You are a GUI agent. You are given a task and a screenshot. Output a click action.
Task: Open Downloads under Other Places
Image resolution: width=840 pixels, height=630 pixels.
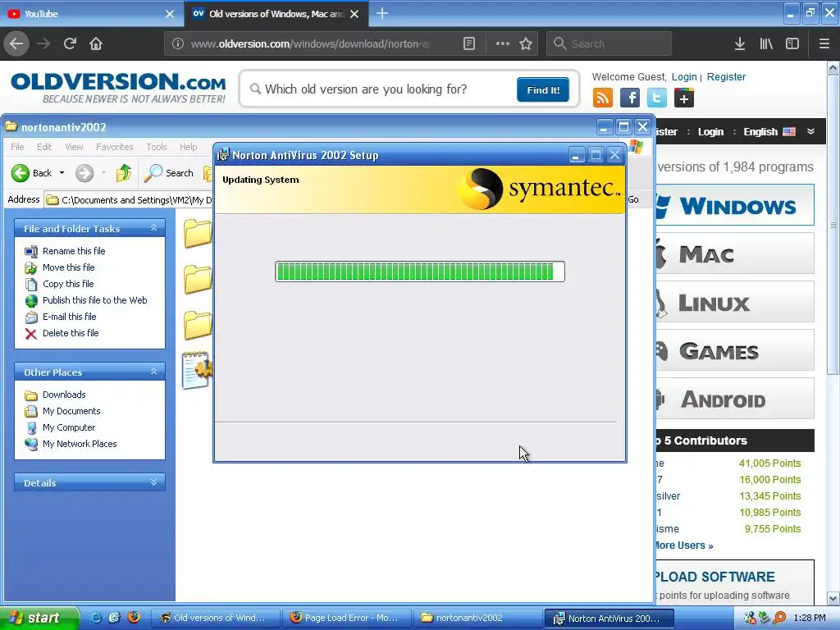64,395
